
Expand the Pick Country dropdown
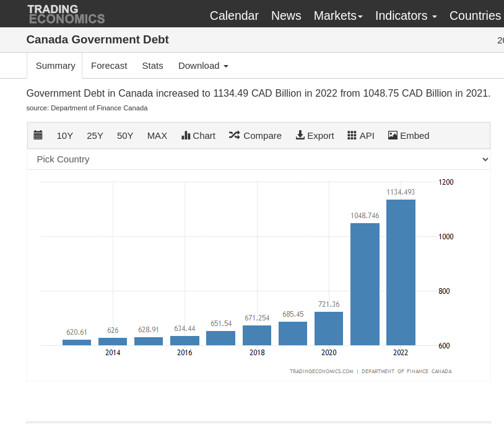[259, 159]
